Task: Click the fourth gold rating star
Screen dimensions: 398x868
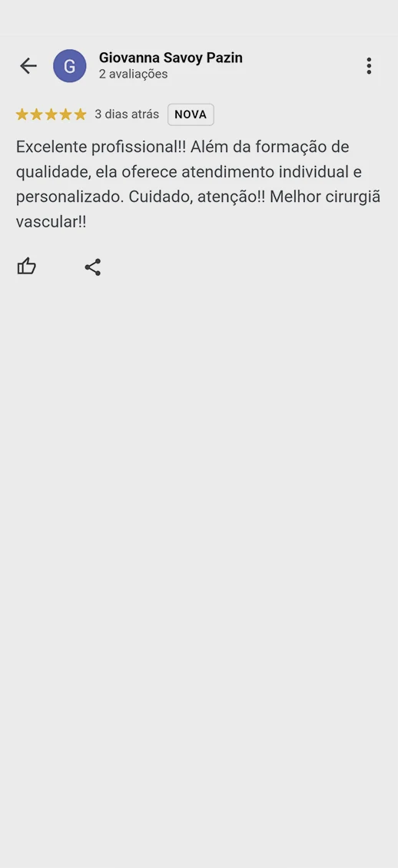Action: (x=66, y=114)
